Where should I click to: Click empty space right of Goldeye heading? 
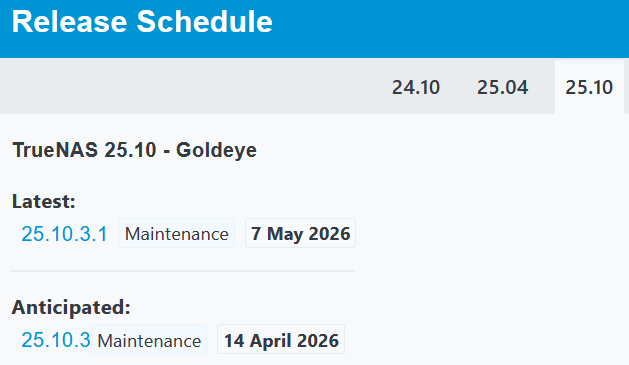[441, 150]
